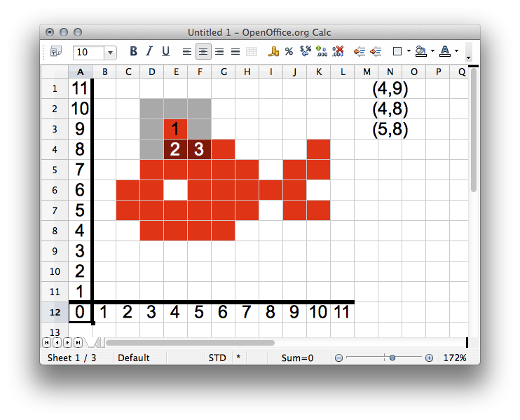Select the red cell containing 1

tap(176, 129)
